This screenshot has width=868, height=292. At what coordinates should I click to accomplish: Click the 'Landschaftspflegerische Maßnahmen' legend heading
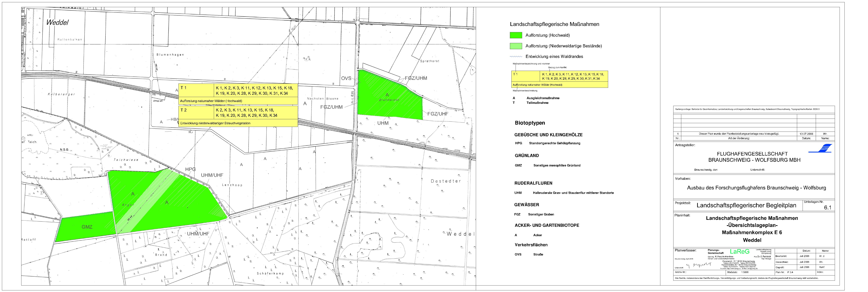(x=555, y=24)
